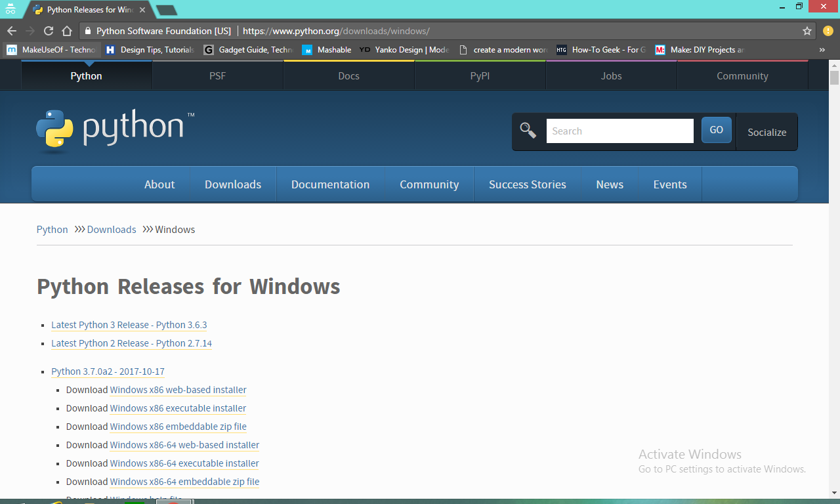
Task: Download the Windows x86 embeddable zip file
Action: tap(178, 427)
